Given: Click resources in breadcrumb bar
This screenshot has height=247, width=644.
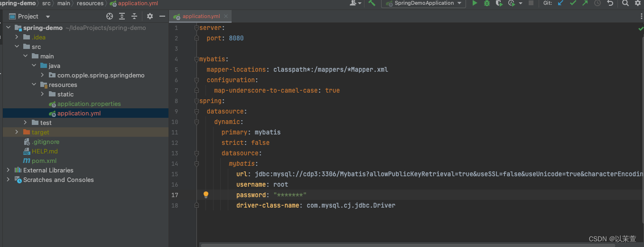Looking at the screenshot, I should [90, 3].
